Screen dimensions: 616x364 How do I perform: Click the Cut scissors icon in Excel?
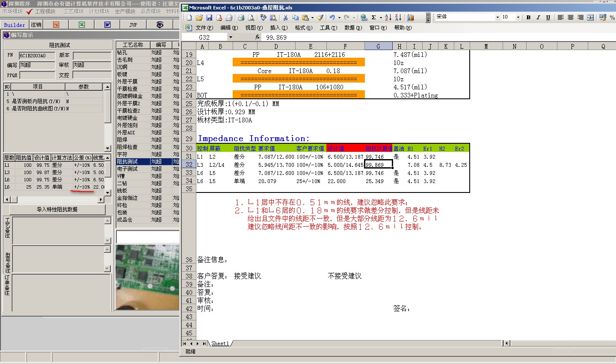point(285,18)
